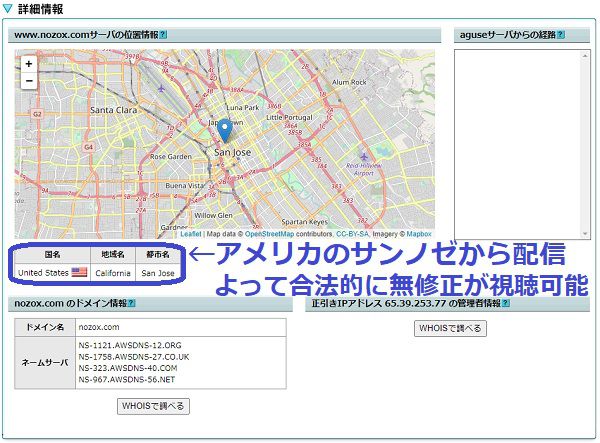Open help icon next to 管理者情報

[x=506, y=303]
